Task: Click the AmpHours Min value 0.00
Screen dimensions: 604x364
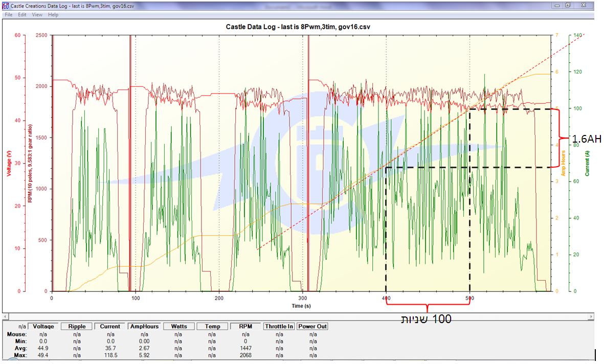Action: (x=144, y=342)
